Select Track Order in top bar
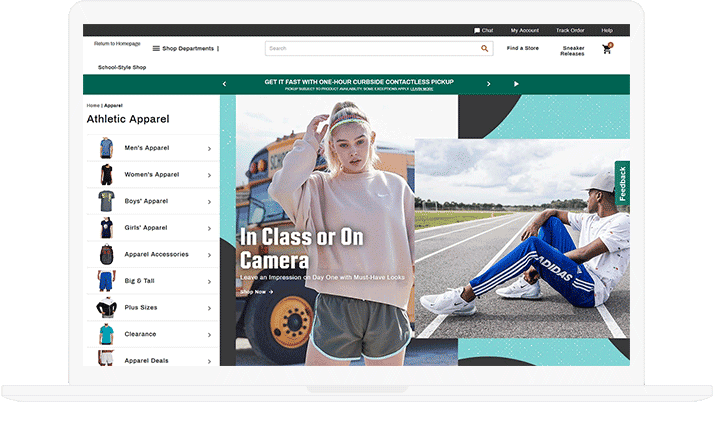Image resolution: width=715 pixels, height=430 pixels. click(x=570, y=31)
